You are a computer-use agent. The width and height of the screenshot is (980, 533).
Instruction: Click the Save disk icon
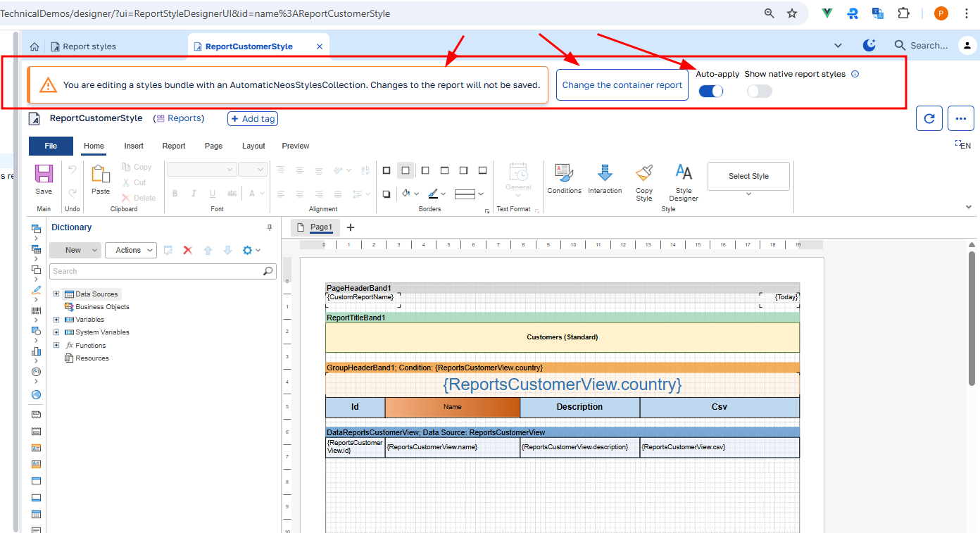coord(44,174)
